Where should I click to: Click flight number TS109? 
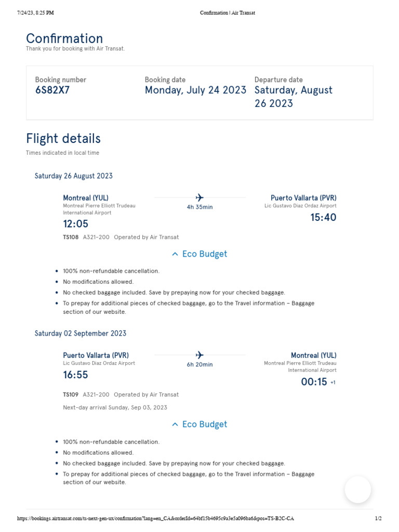point(71,394)
